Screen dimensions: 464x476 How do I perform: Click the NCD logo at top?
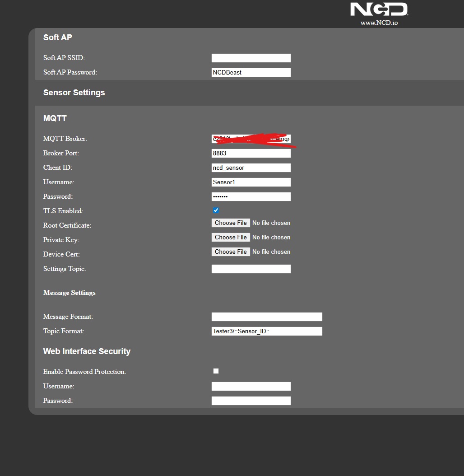[x=379, y=9]
